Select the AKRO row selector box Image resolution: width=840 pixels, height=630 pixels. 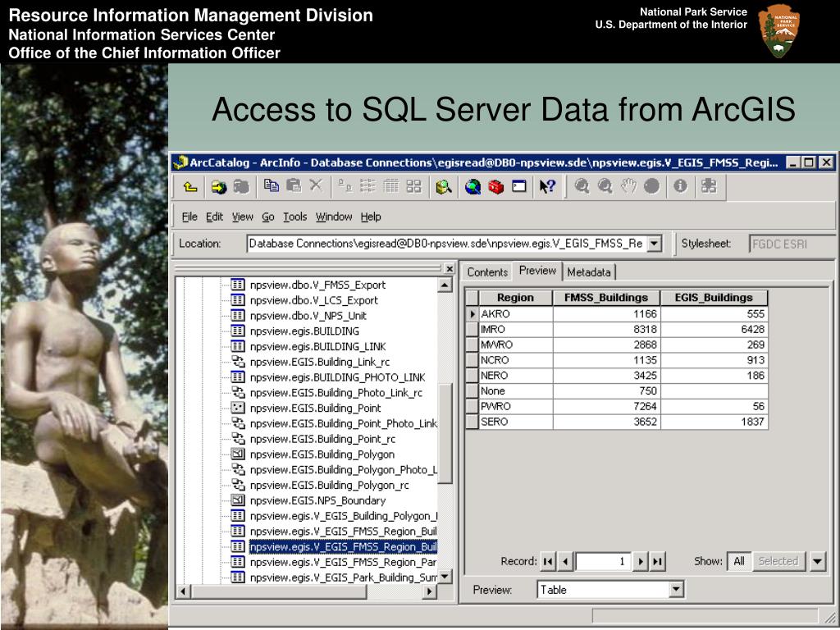click(x=472, y=313)
